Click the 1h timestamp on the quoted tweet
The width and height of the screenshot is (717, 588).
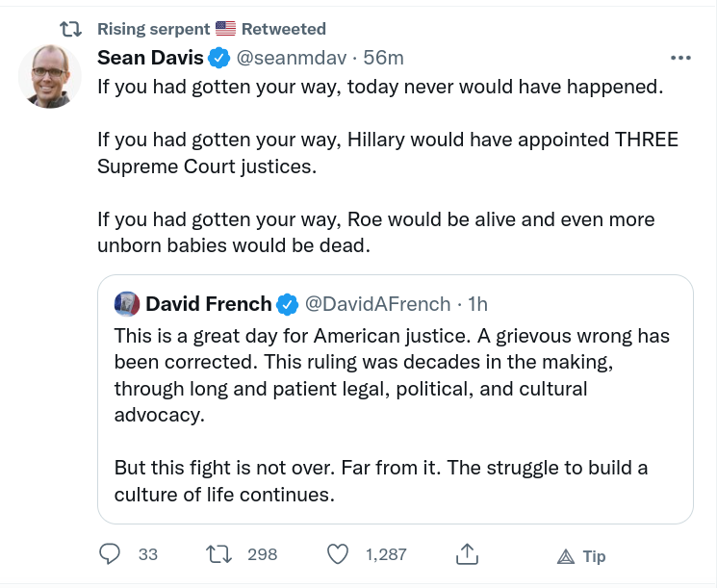pos(477,304)
